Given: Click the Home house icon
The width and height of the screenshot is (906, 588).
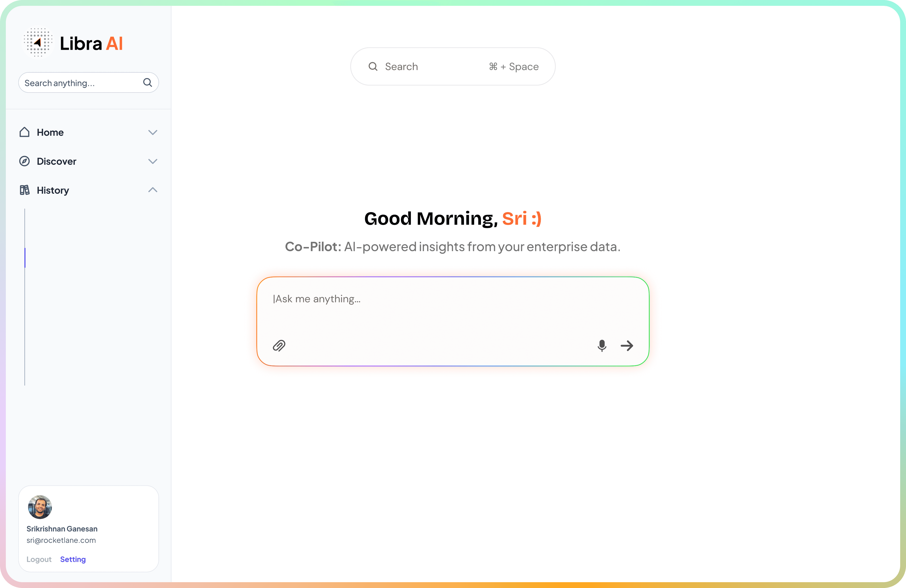Looking at the screenshot, I should 24,132.
